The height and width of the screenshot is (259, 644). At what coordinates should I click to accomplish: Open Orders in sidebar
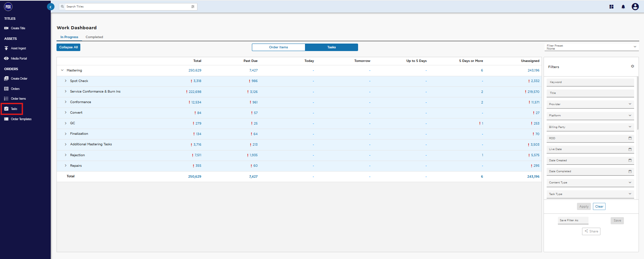[12, 89]
